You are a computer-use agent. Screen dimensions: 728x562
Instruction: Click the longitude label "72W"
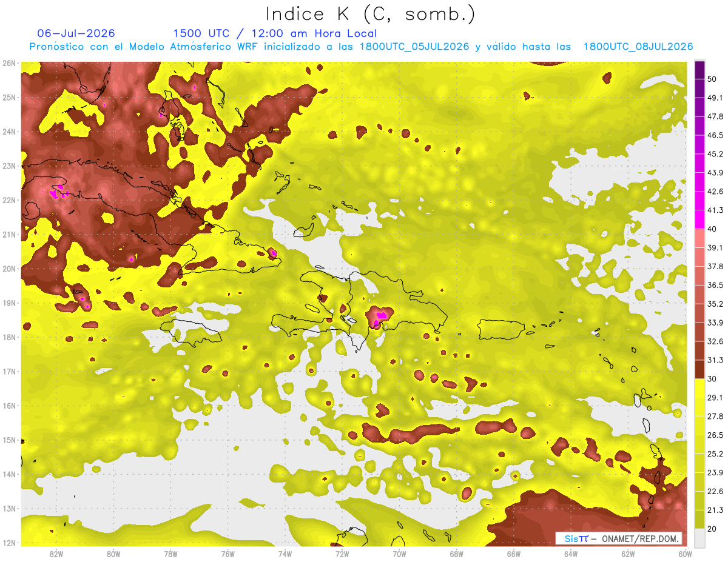pos(342,554)
